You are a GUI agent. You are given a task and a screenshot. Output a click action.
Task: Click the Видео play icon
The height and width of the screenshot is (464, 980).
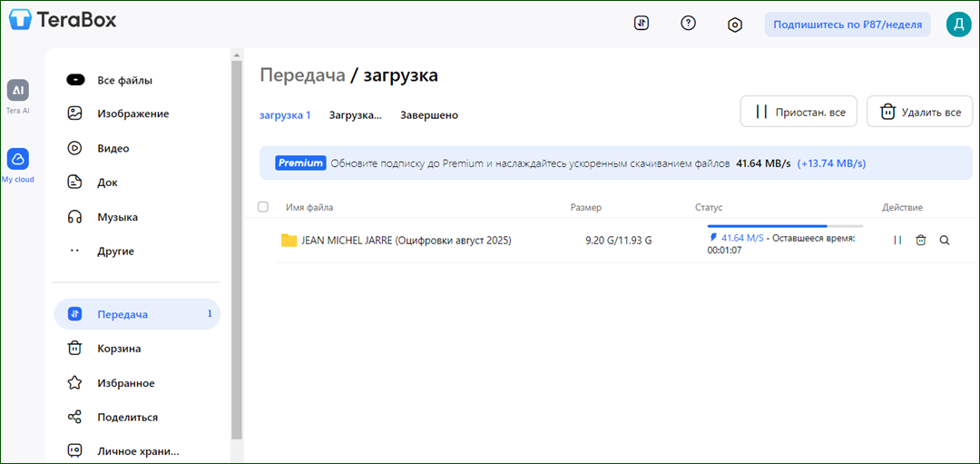(75, 148)
